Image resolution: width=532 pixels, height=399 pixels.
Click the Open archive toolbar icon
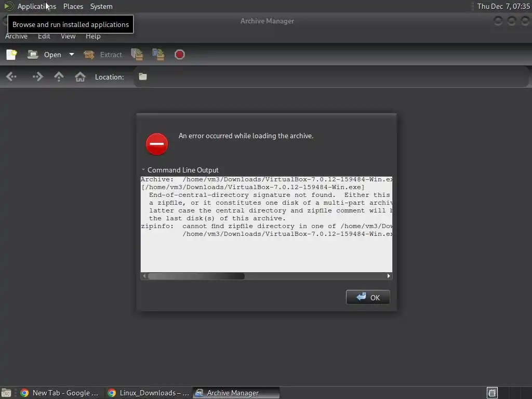pos(33,55)
